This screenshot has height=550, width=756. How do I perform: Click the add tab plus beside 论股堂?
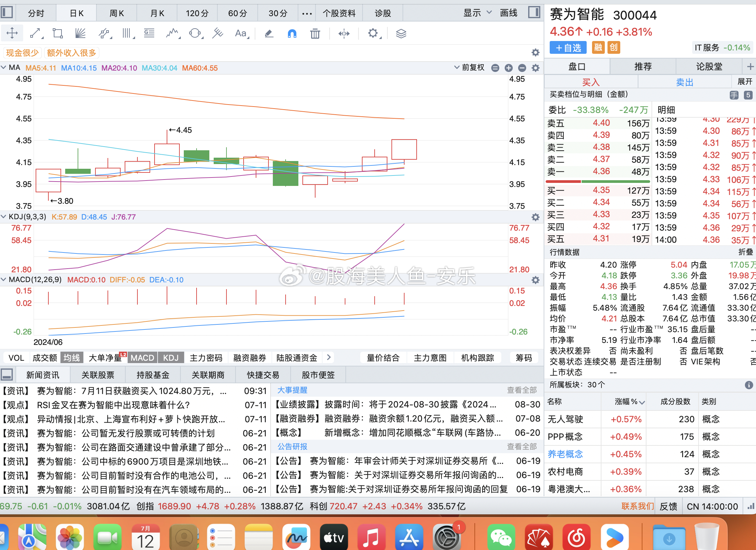(x=750, y=67)
